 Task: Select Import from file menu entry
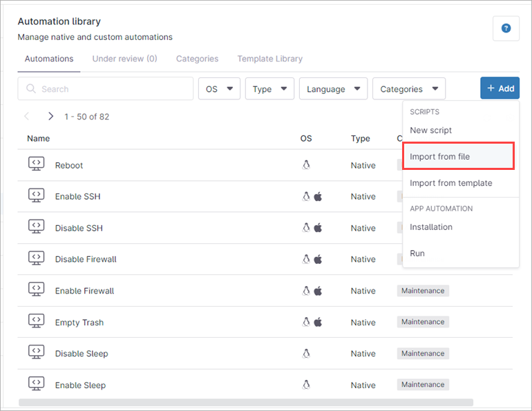458,156
